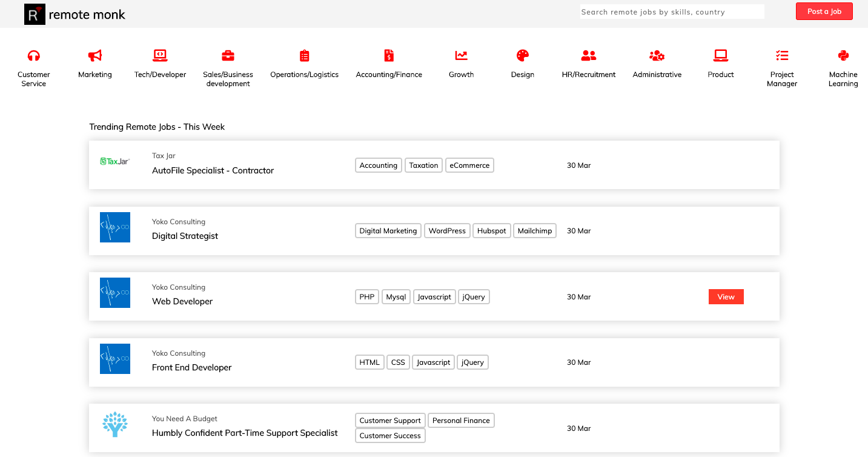The width and height of the screenshot is (868, 457).
Task: Open the Web Developer job title
Action: (x=182, y=301)
